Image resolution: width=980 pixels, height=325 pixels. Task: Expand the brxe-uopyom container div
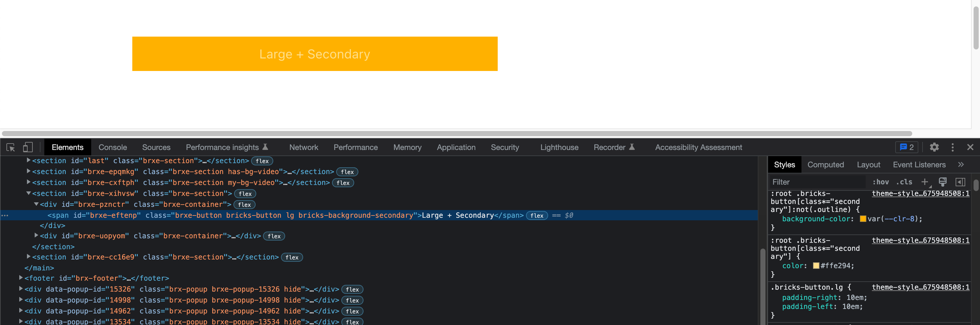tap(36, 235)
